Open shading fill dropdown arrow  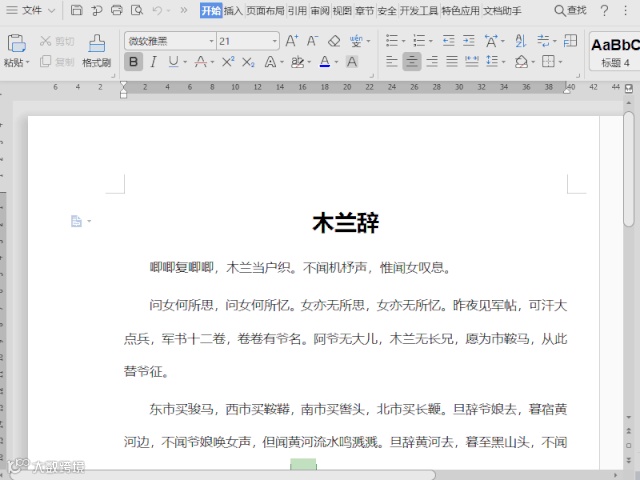click(533, 62)
